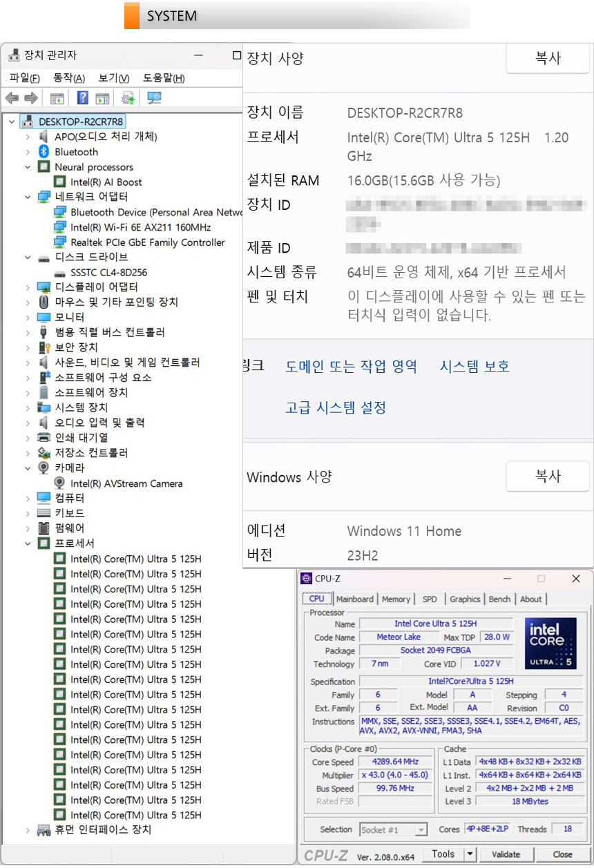Viewport: 594px width, 868px height.
Task: Click the CPU-Z app icon in its title bar
Action: 307,579
